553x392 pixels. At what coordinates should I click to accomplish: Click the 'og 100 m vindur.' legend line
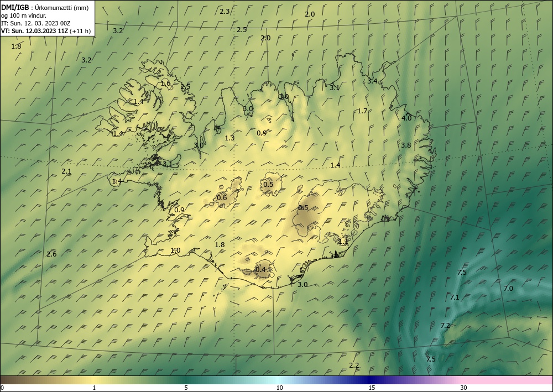tap(24, 15)
